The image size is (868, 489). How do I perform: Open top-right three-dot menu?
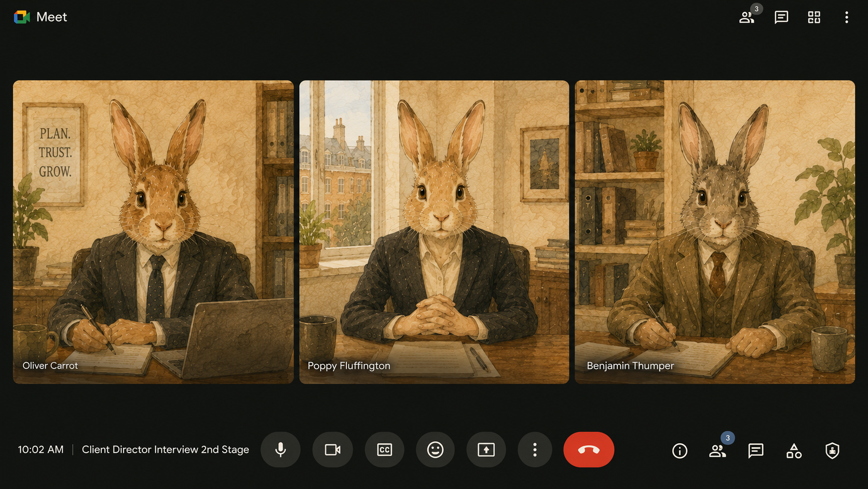[x=847, y=17]
